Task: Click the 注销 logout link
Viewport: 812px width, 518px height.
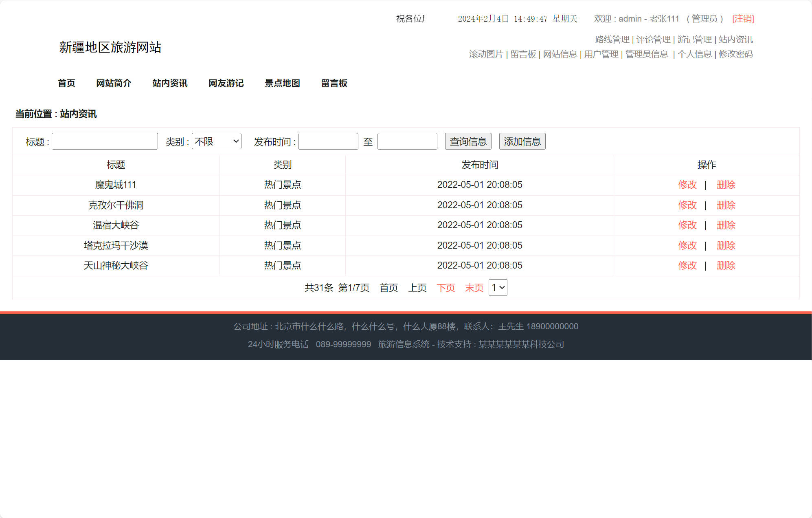Action: pyautogui.click(x=743, y=19)
